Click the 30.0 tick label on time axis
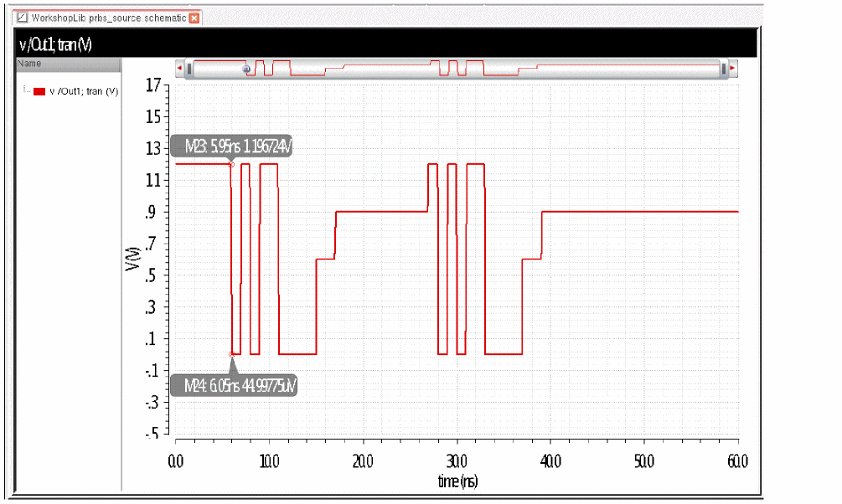The image size is (842, 504). click(x=457, y=460)
